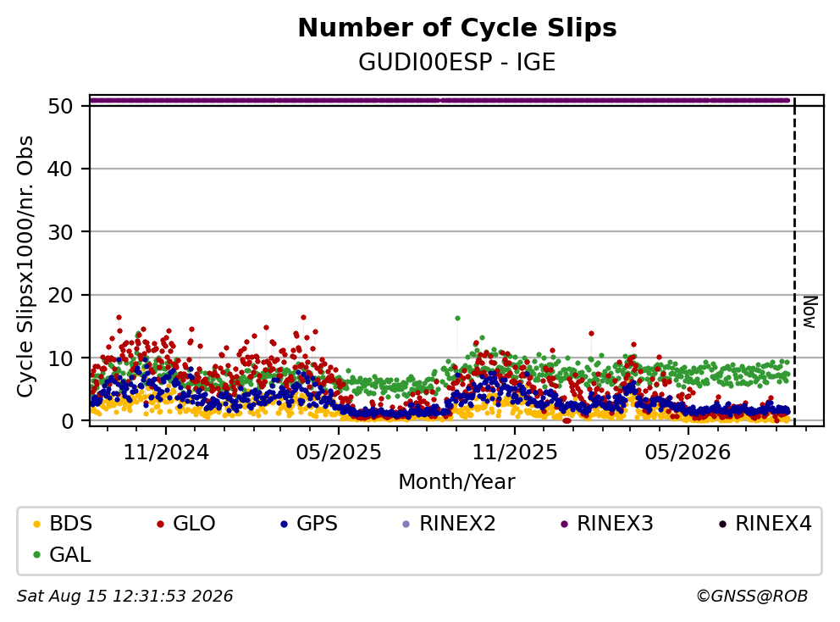The width and height of the screenshot is (840, 622).
Task: Click the RINEX3 legend label
Action: [x=615, y=524]
